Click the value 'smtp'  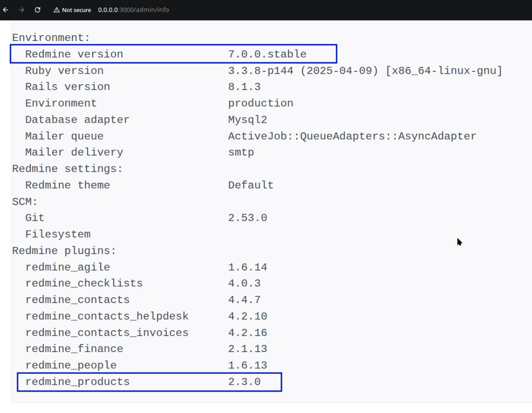click(x=241, y=153)
